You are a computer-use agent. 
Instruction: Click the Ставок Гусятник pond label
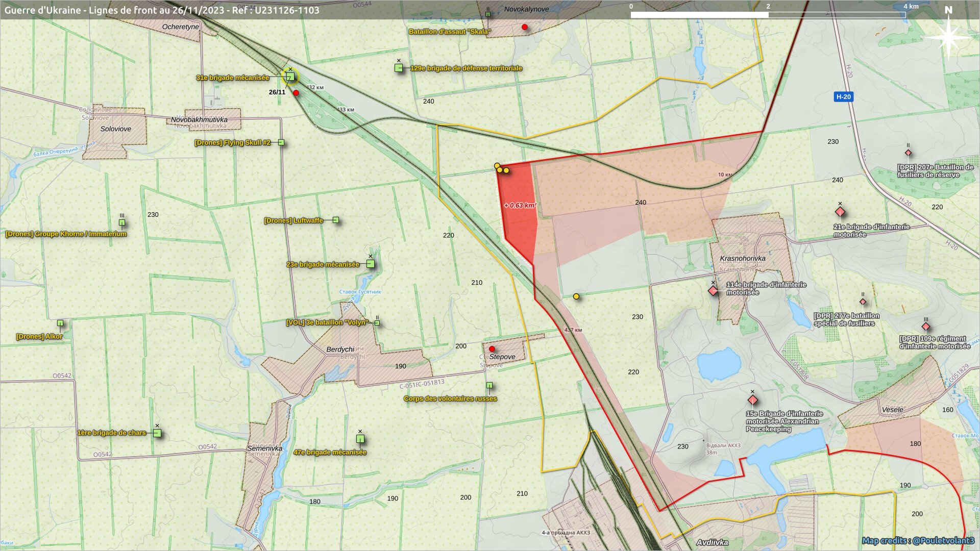click(360, 292)
